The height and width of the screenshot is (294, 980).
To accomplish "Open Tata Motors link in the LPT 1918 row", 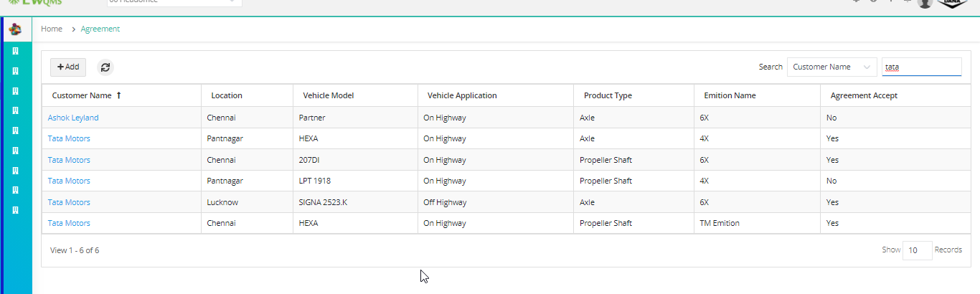I will (69, 181).
